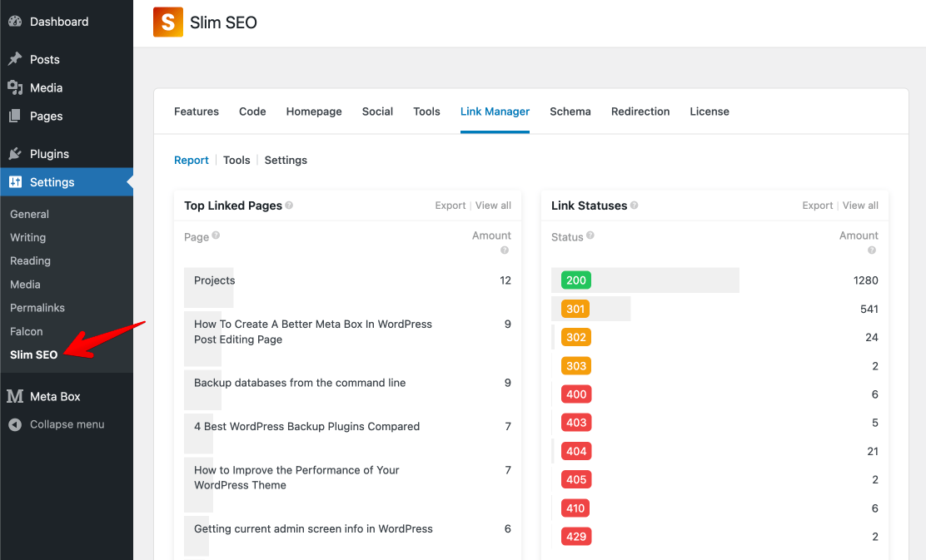
Task: Open General settings submenu item
Action: coord(29,214)
